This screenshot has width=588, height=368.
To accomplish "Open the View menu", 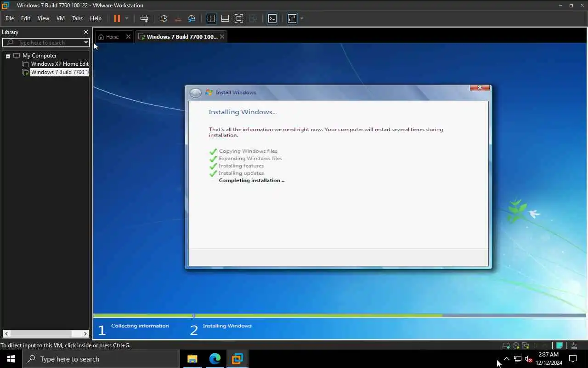I will click(43, 18).
